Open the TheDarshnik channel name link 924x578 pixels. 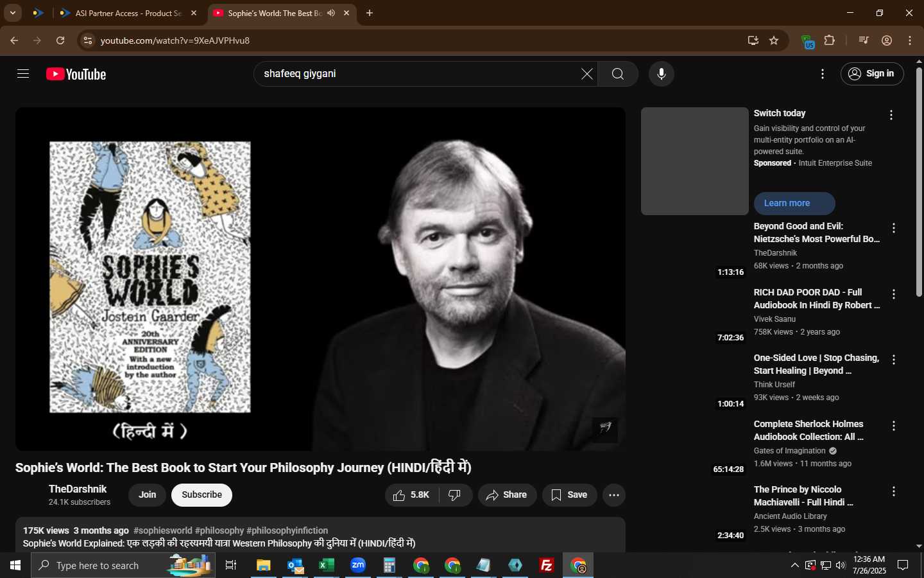point(78,489)
